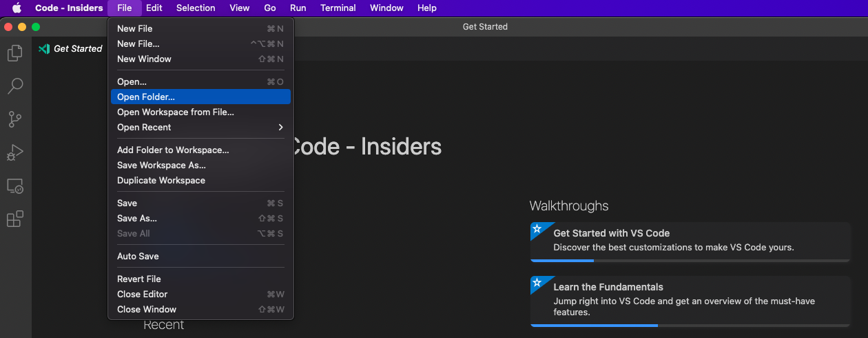Viewport: 868px width, 338px height.
Task: Open the Remote Explorer view
Action: (15, 186)
